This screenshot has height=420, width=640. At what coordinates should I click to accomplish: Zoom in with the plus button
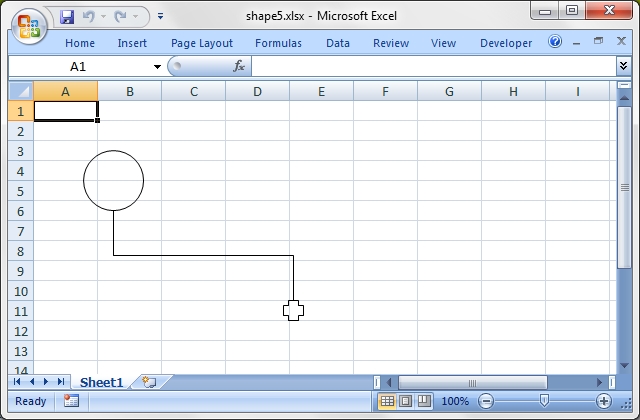pyautogui.click(x=604, y=401)
